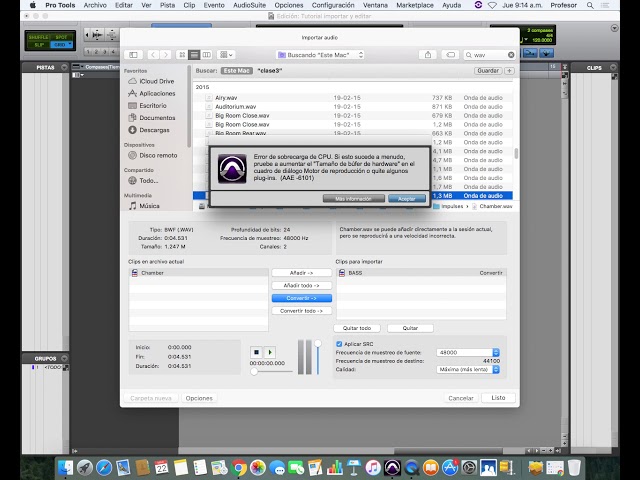Click Aceptar in the CPU error dialog
Image resolution: width=640 pixels, height=480 pixels.
[x=407, y=199]
